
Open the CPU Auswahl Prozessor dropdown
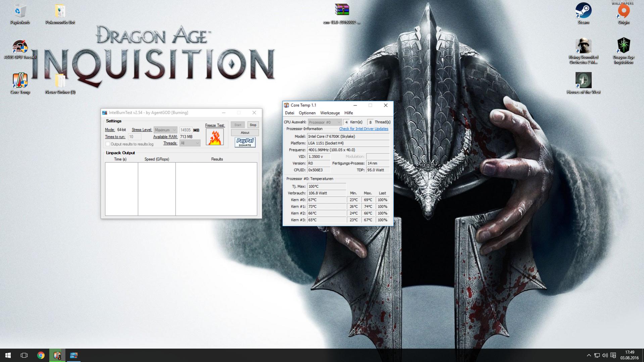pos(325,122)
